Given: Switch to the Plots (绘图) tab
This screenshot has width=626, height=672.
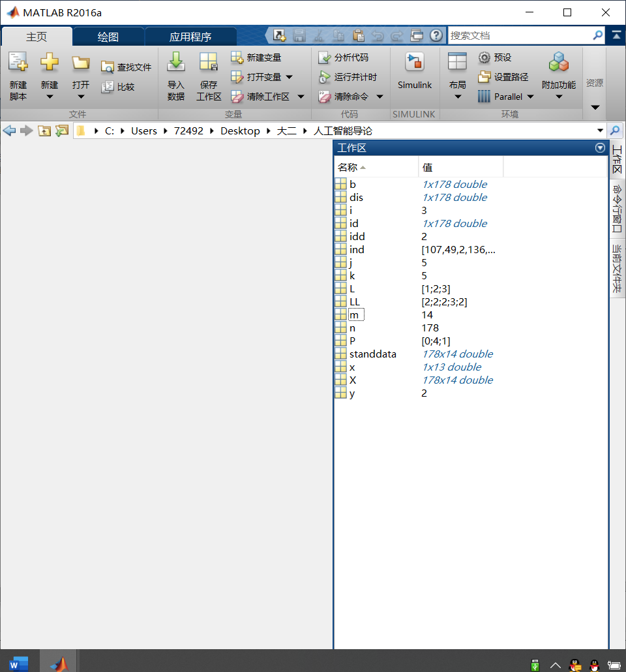Looking at the screenshot, I should click(108, 37).
